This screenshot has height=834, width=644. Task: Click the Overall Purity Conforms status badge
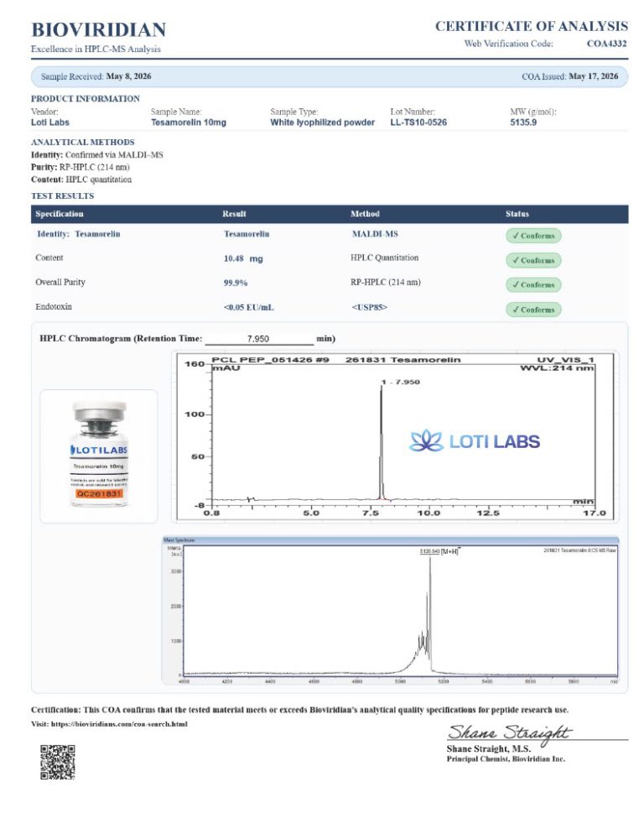533,284
